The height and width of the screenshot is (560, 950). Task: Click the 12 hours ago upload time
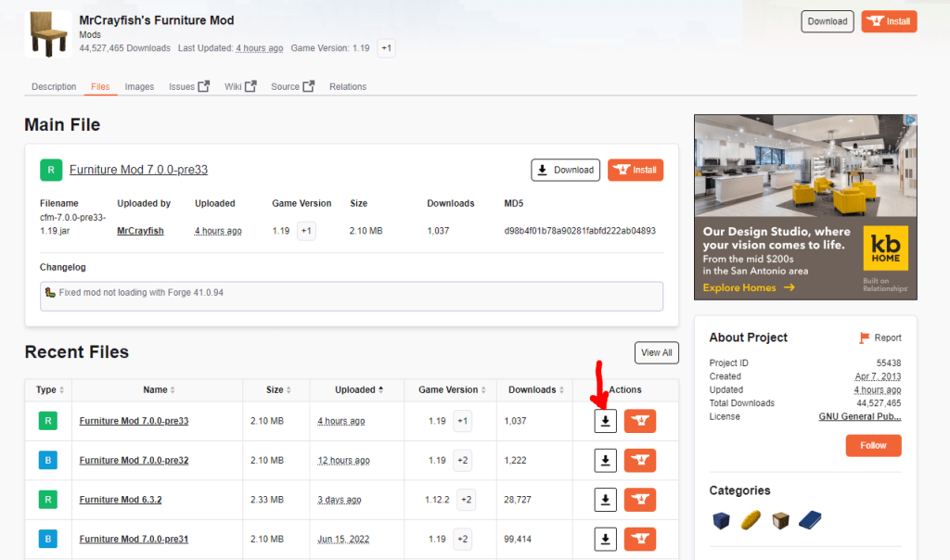pos(343,460)
